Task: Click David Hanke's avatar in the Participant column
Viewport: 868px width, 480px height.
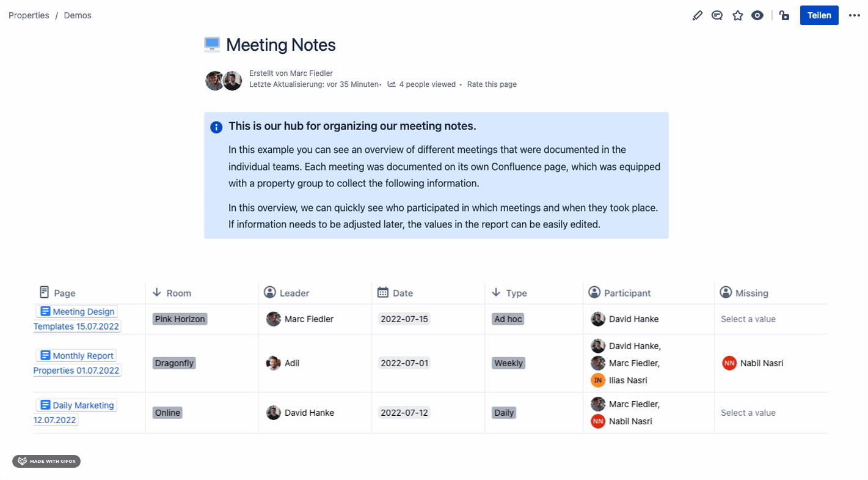Action: point(597,319)
